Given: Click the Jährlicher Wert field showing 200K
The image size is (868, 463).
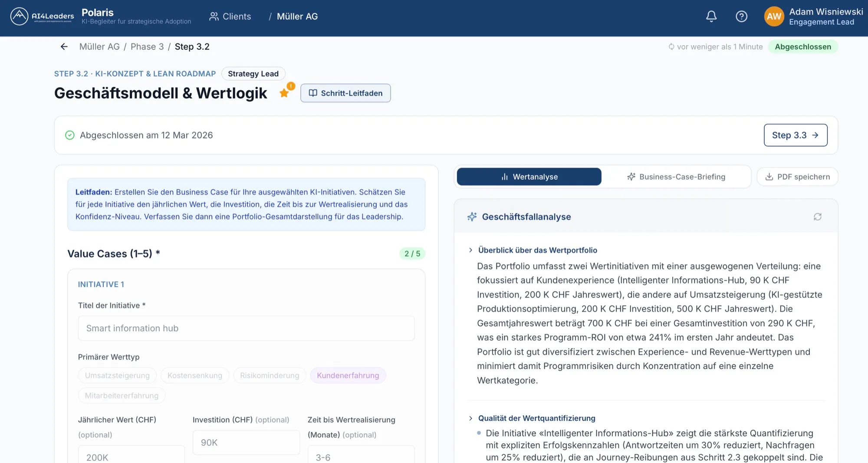Looking at the screenshot, I should [x=132, y=455].
